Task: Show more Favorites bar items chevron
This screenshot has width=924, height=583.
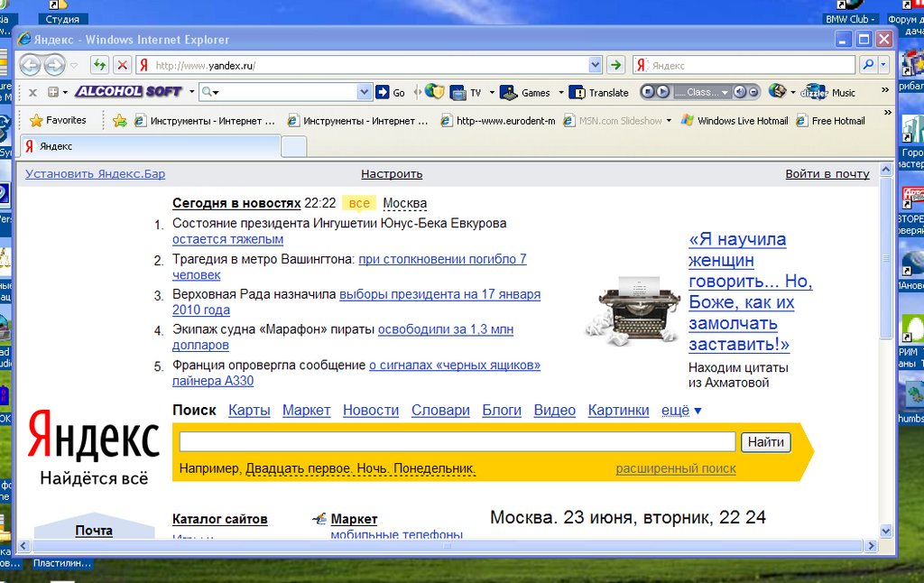Action: 888,113
